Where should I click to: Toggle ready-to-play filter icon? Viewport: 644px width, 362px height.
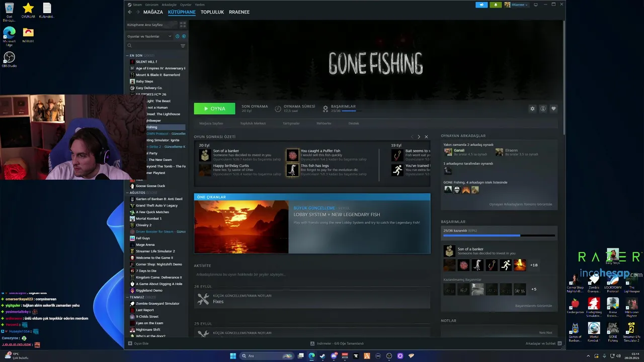coord(184,36)
